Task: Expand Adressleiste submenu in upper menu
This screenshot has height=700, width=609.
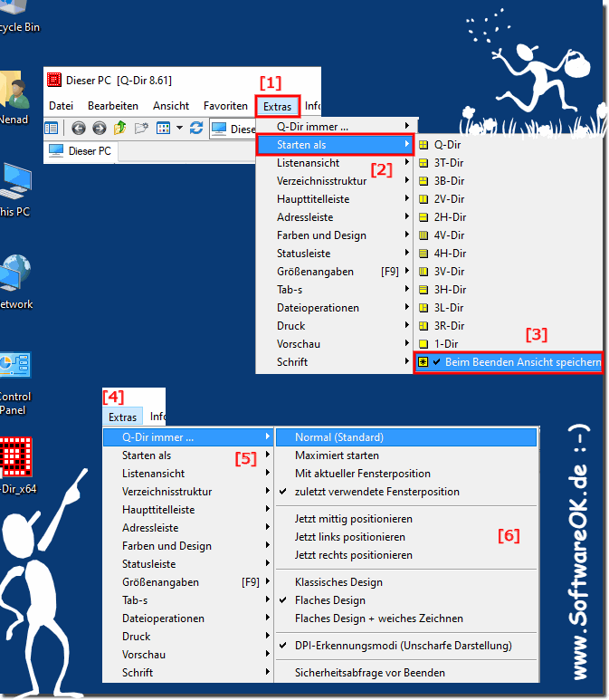Action: click(335, 217)
